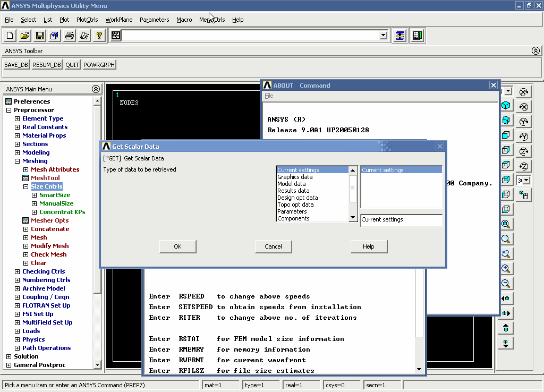544x392 pixels.
Task: Click the QUIT toolbar button
Action: tap(72, 65)
